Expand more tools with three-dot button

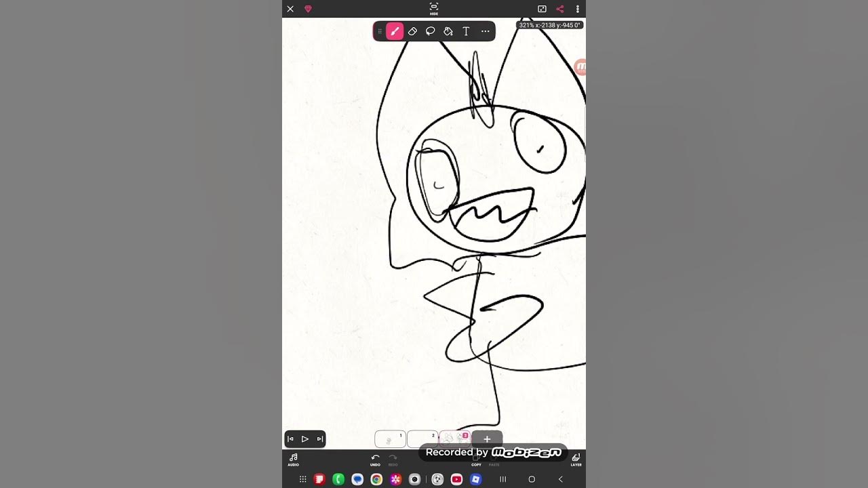click(485, 31)
